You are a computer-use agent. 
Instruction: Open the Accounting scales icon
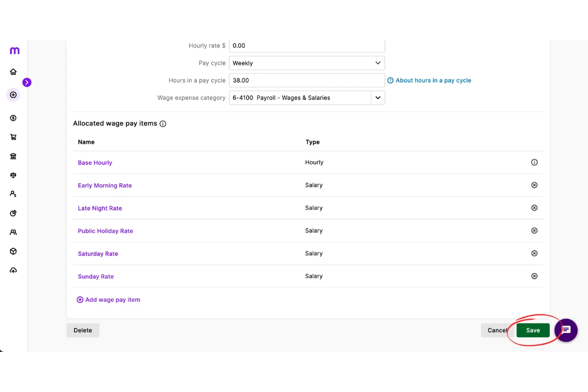(13, 175)
